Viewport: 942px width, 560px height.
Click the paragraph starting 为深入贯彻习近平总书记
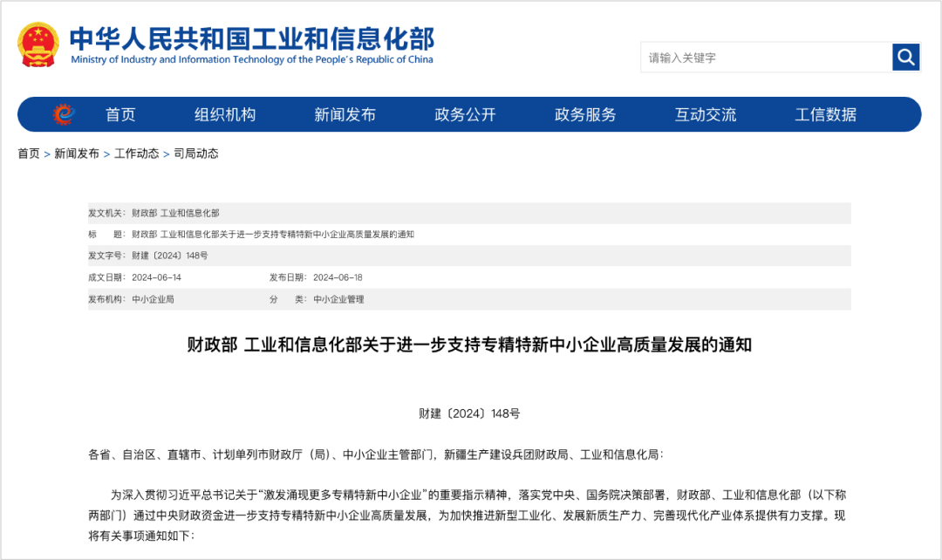(x=468, y=515)
